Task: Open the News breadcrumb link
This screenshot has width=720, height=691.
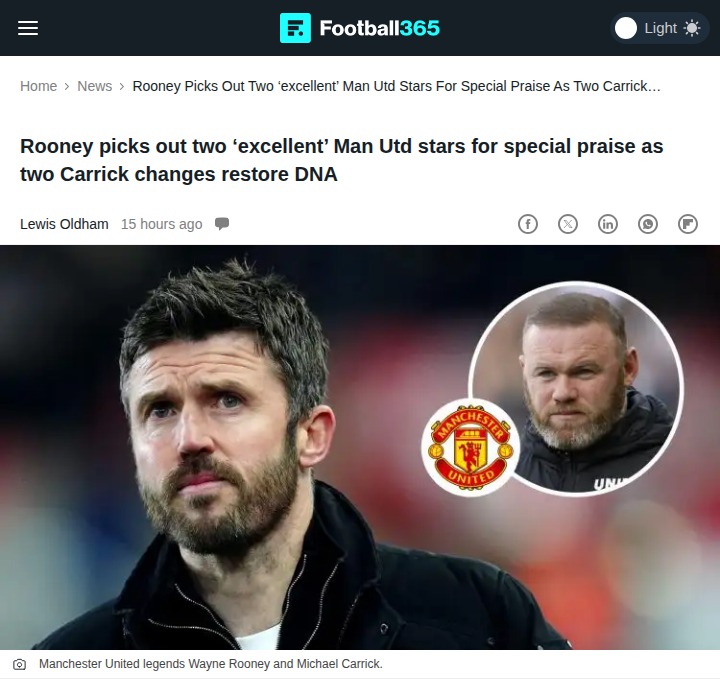Action: [95, 86]
